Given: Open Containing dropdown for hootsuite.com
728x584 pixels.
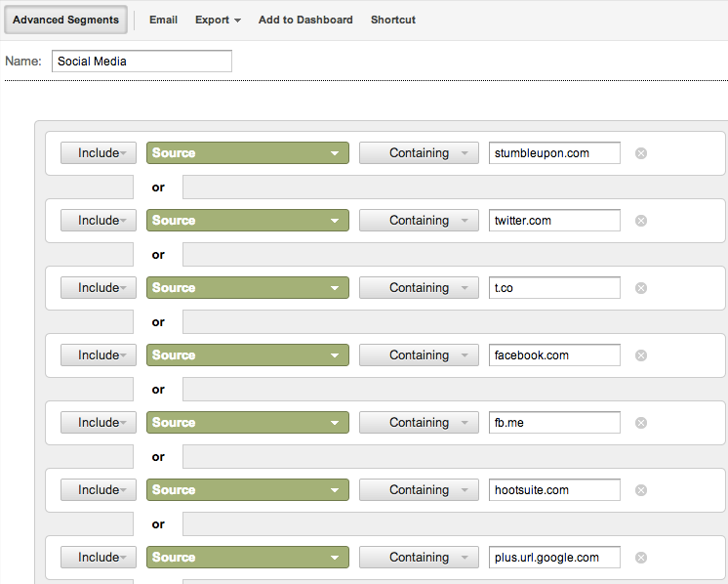Looking at the screenshot, I should pyautogui.click(x=419, y=489).
